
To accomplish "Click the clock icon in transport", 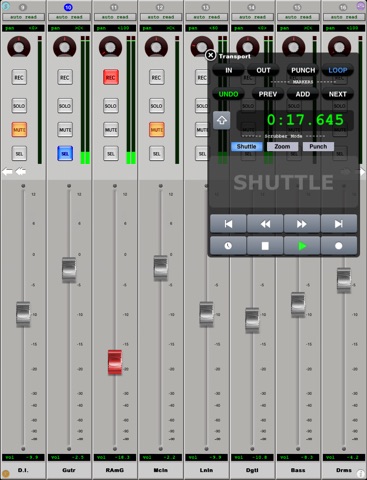I will point(228,246).
